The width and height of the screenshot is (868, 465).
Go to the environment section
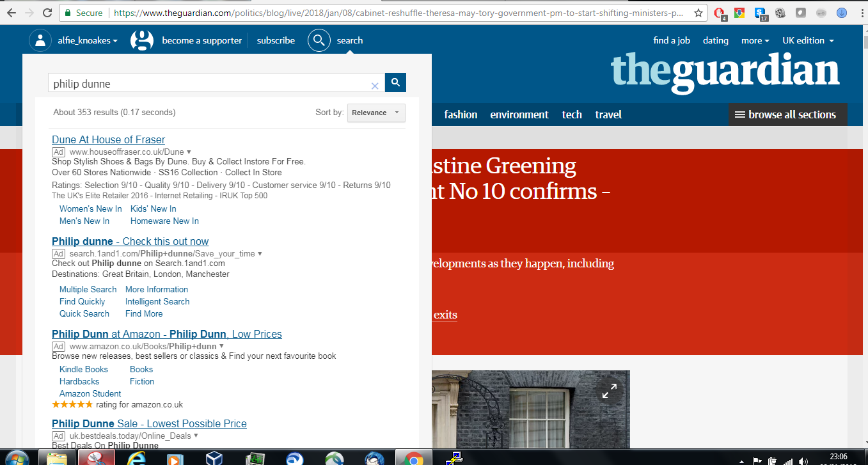point(519,114)
